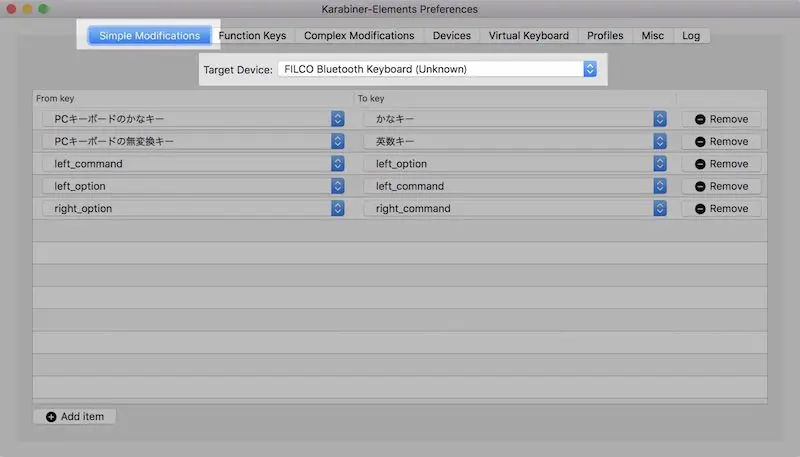Remove the 無変換キー to 英数キー mapping

tap(721, 141)
